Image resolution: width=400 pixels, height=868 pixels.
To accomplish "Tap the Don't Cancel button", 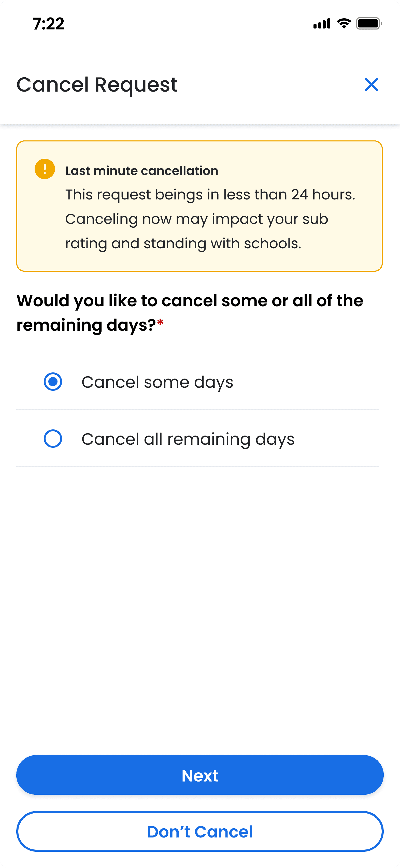I will 200,831.
